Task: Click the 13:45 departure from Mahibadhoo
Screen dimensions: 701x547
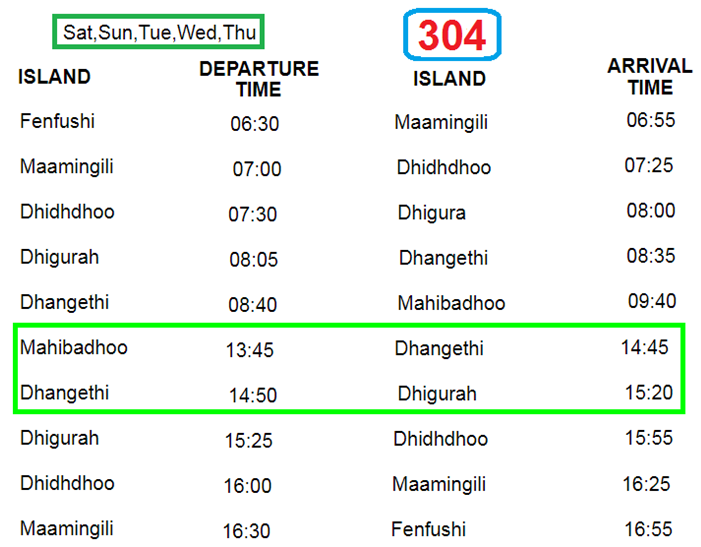Action: [250, 350]
